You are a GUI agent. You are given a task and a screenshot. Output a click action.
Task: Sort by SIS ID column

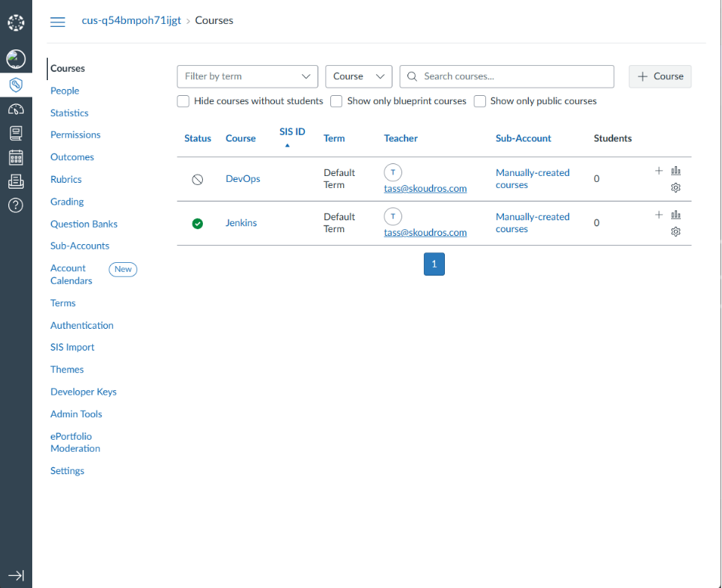(x=292, y=132)
